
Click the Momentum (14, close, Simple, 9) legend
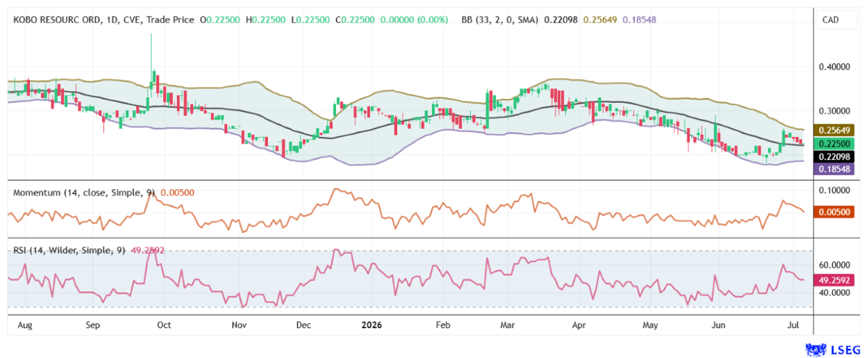pyautogui.click(x=85, y=192)
